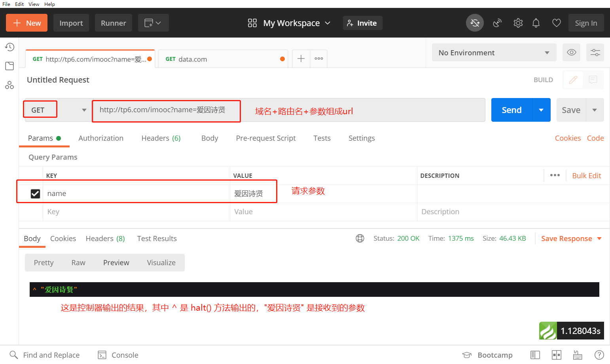Click the empty Key placeholder field
610x364 pixels.
pyautogui.click(x=136, y=212)
